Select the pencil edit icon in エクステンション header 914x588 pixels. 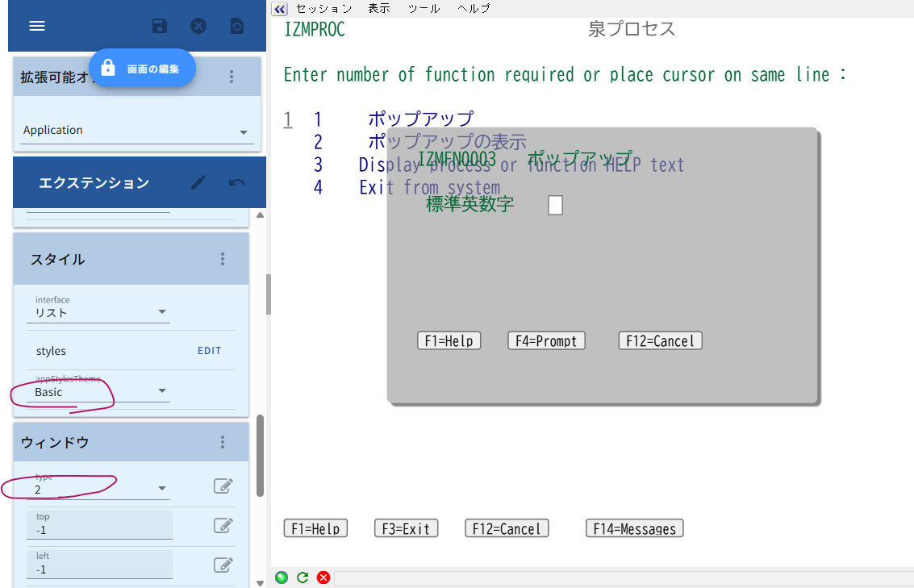click(197, 181)
